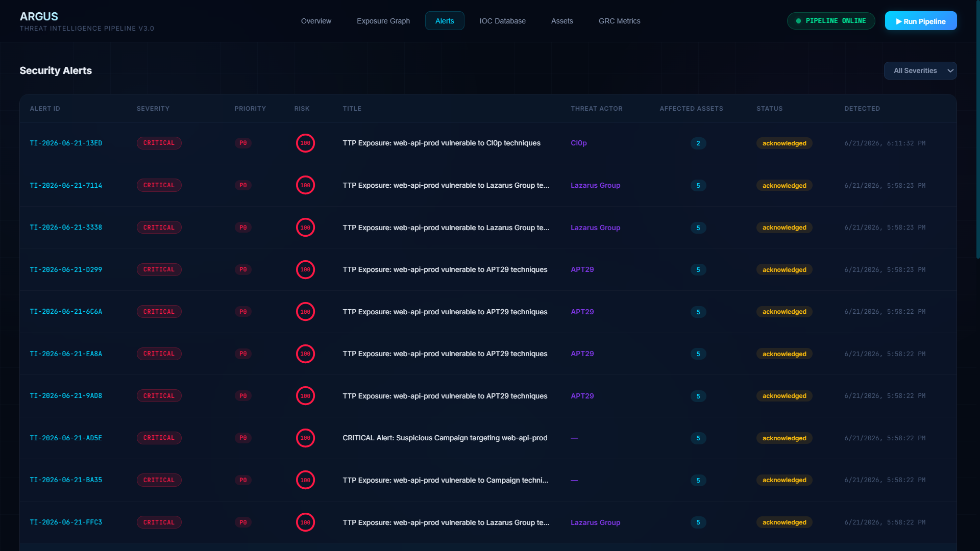Click the affected assets badge for TI-2026-06-21-FFC3
This screenshot has height=551, width=980.
[x=698, y=522]
